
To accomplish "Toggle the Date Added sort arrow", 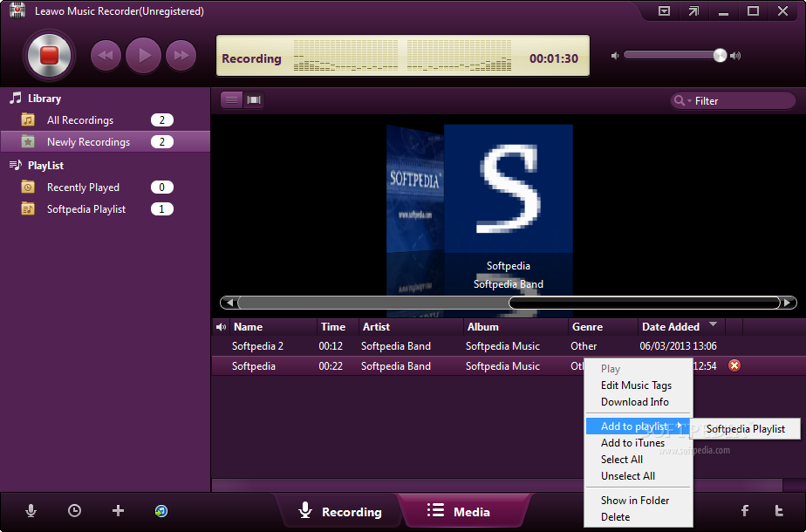I will [x=713, y=324].
